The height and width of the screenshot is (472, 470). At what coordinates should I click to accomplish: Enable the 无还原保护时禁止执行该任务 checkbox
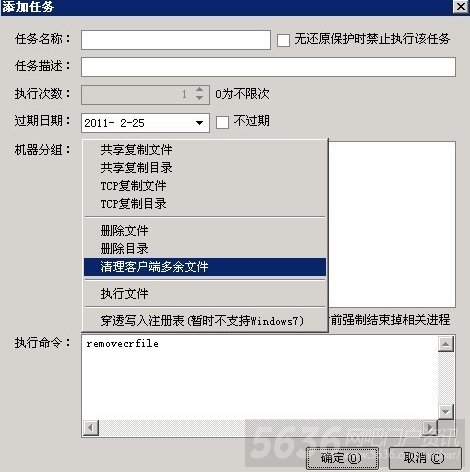pos(283,40)
